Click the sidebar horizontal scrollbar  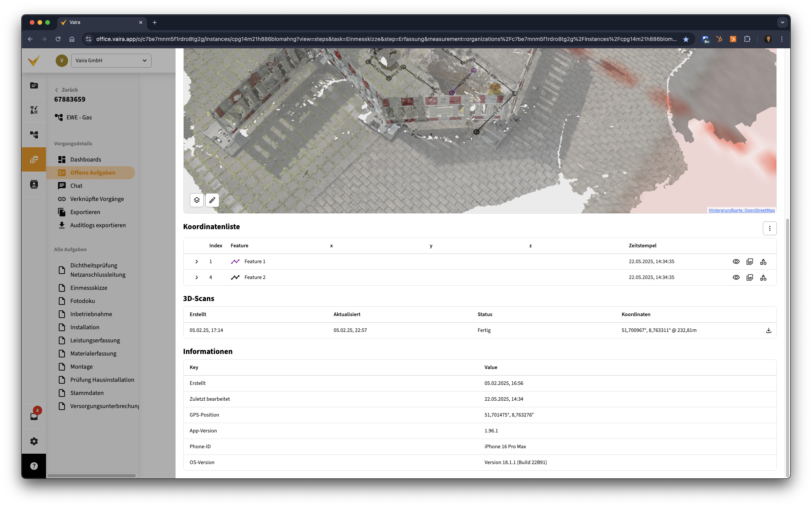[92, 476]
